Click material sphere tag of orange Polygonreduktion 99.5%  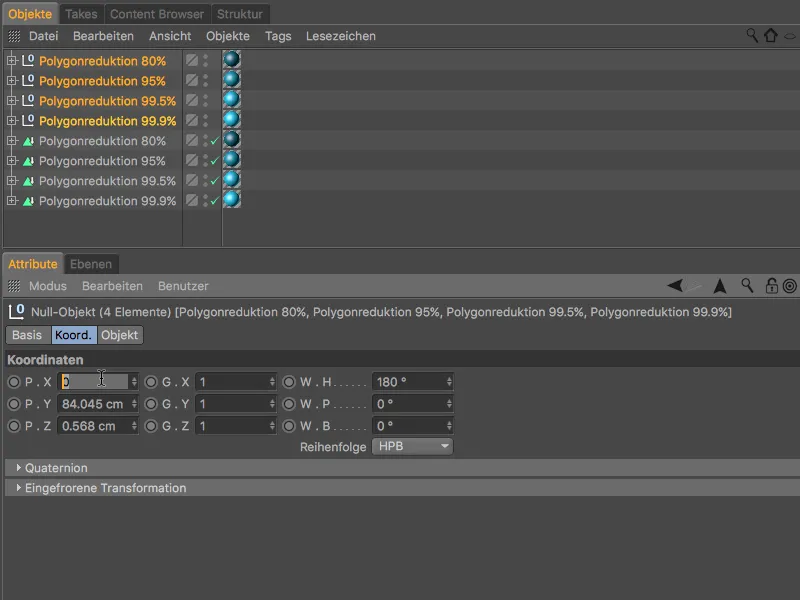pos(232,99)
